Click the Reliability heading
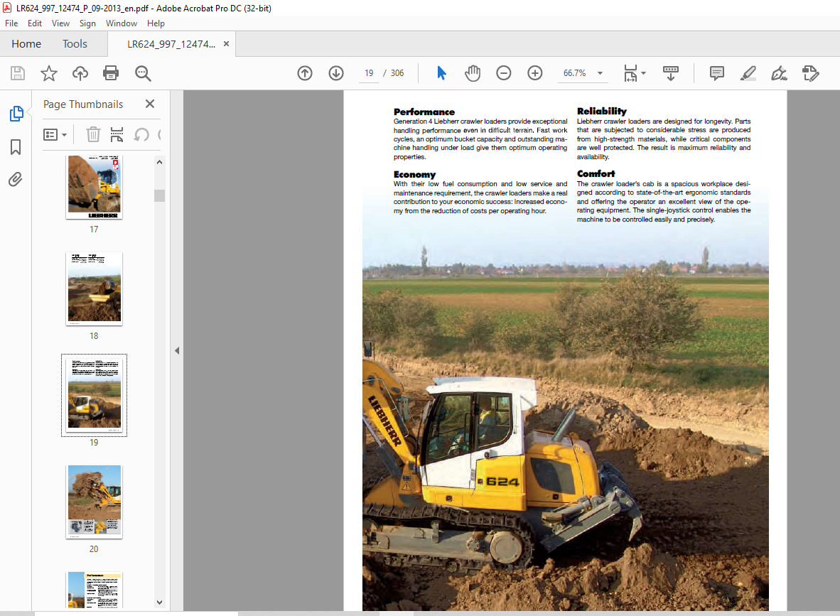This screenshot has height=616, width=840. tap(602, 112)
